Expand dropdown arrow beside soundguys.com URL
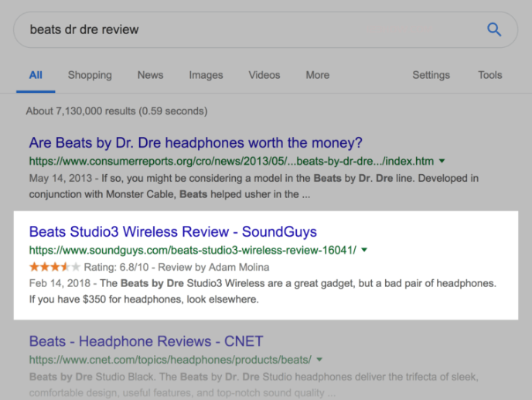The image size is (532, 400). pos(364,251)
